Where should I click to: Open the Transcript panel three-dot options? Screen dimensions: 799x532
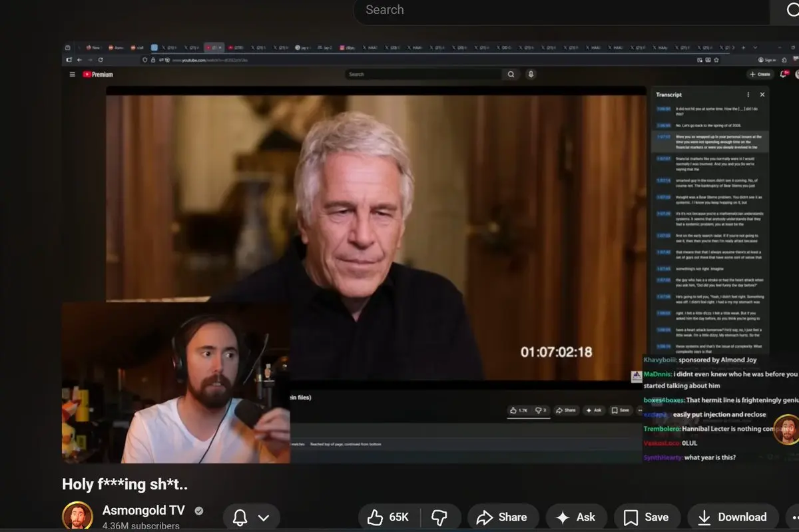[x=748, y=95]
